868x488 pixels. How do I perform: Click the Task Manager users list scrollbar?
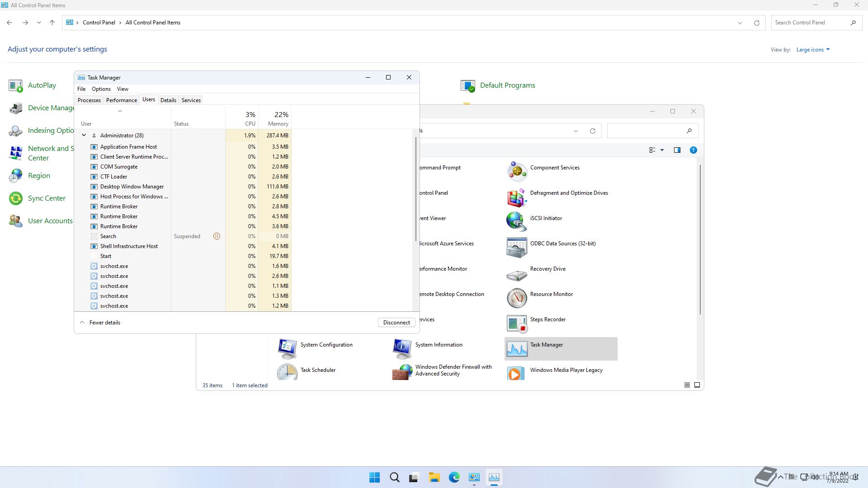(x=416, y=189)
